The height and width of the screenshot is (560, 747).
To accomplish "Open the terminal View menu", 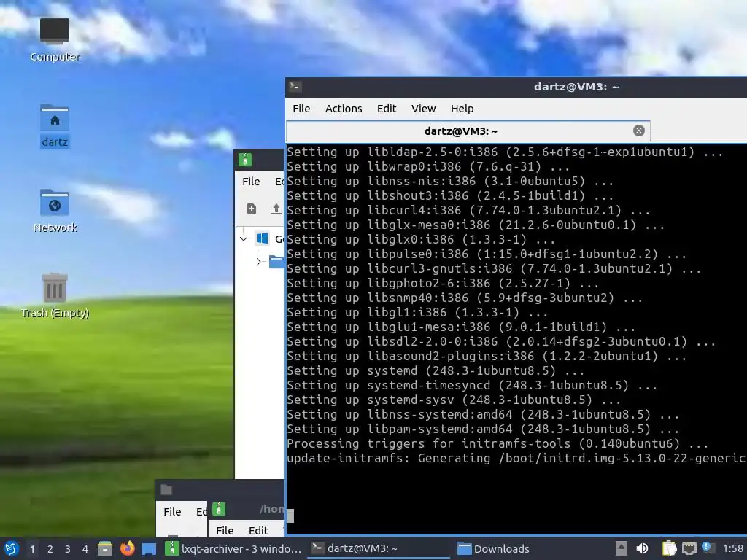I will click(424, 109).
